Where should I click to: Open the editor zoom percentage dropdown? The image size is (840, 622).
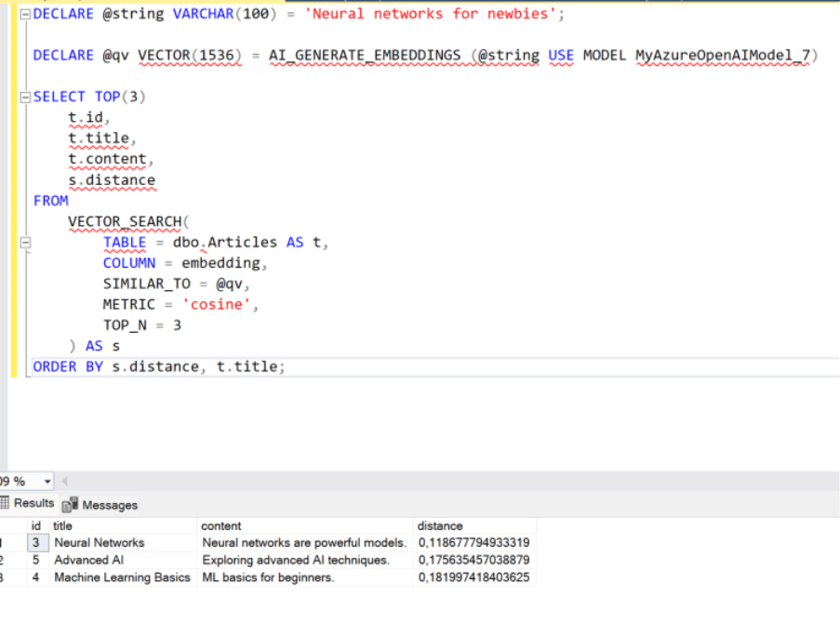point(46,481)
